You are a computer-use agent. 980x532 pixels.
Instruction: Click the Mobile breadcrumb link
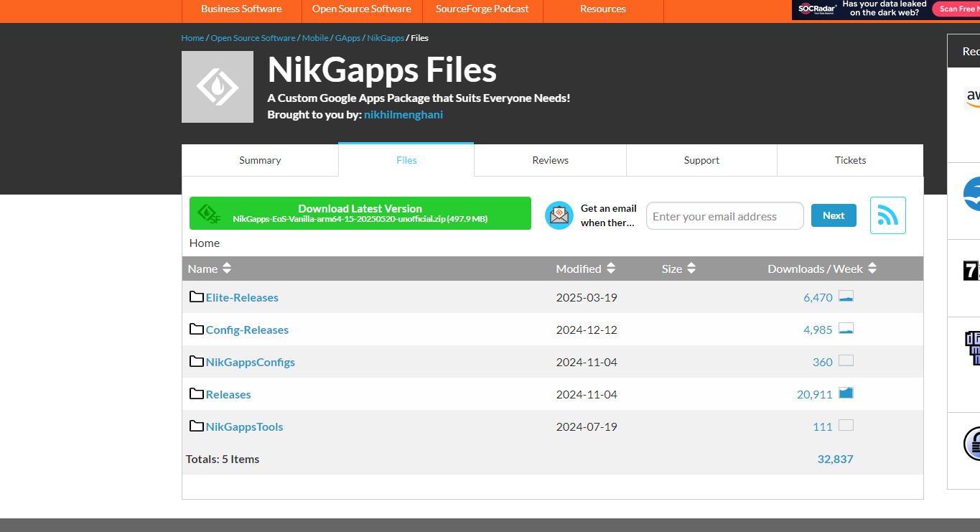tap(315, 38)
